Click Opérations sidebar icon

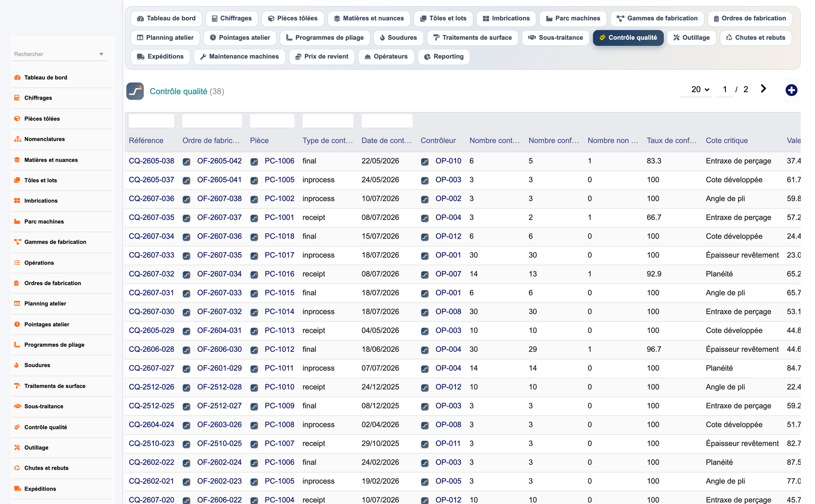[x=17, y=263]
